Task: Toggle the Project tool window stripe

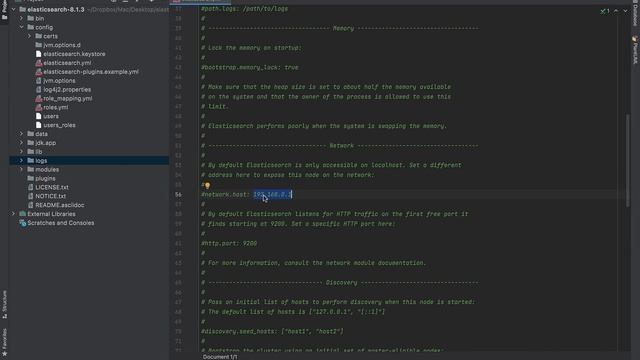Action: [4, 10]
